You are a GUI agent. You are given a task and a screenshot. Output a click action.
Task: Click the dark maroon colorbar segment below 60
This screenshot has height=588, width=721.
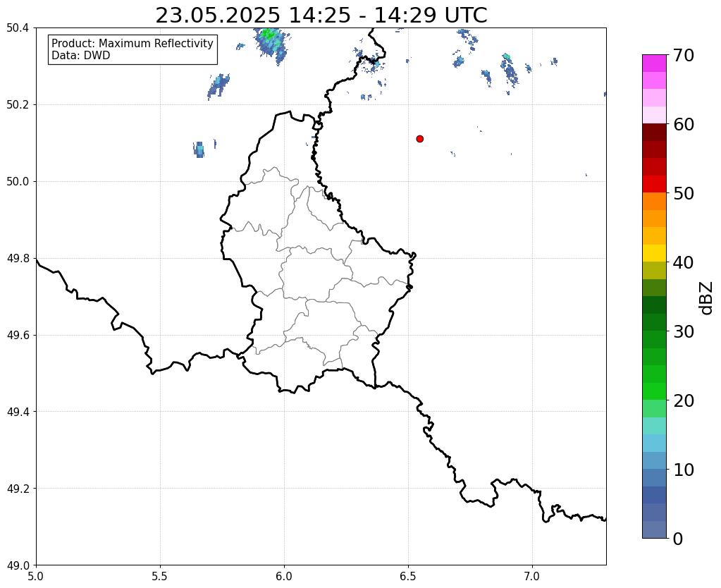click(654, 133)
